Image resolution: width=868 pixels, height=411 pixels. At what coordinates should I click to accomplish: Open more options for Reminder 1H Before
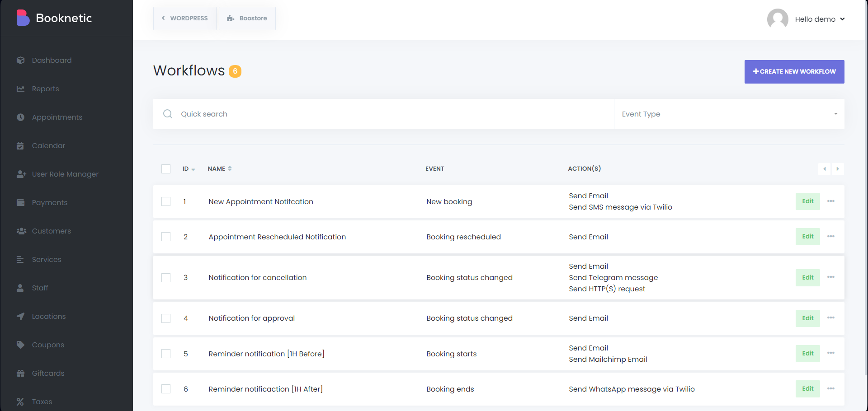click(831, 353)
